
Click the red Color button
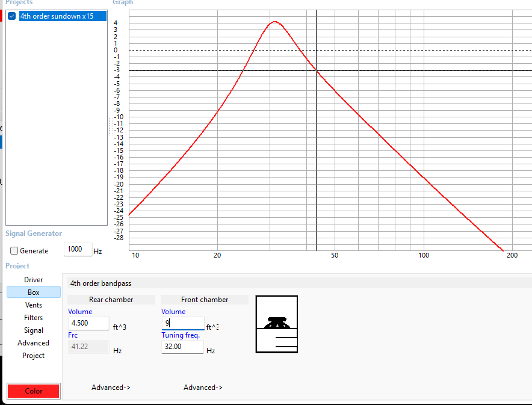tap(34, 391)
